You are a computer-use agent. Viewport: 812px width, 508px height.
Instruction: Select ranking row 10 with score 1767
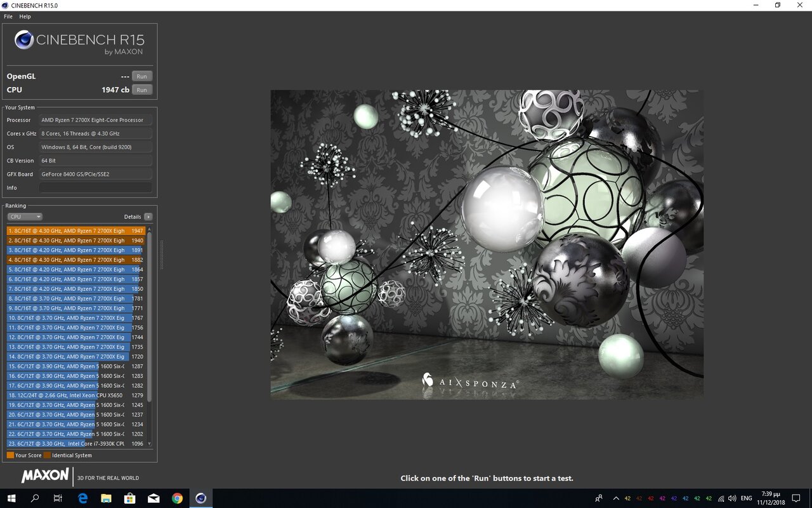pos(76,318)
